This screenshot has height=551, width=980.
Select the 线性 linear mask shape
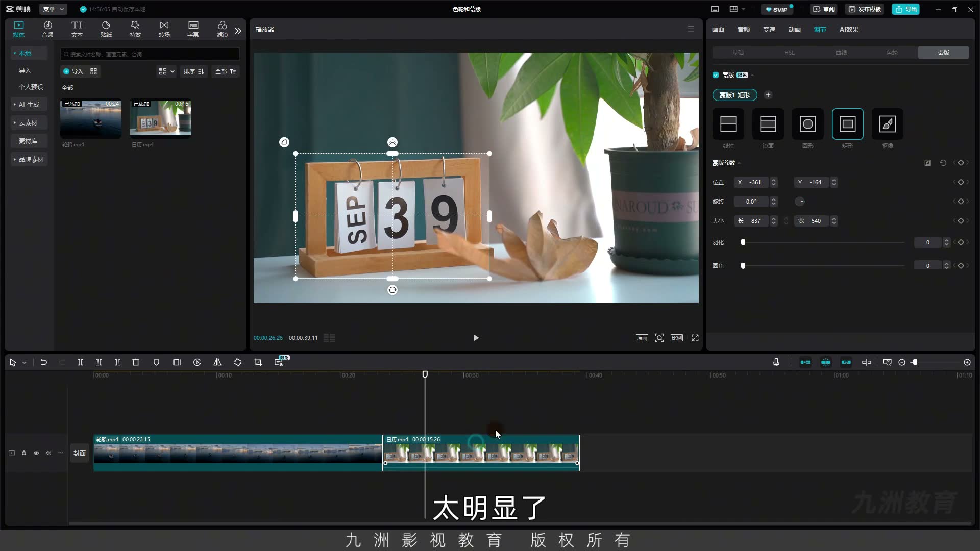point(728,124)
